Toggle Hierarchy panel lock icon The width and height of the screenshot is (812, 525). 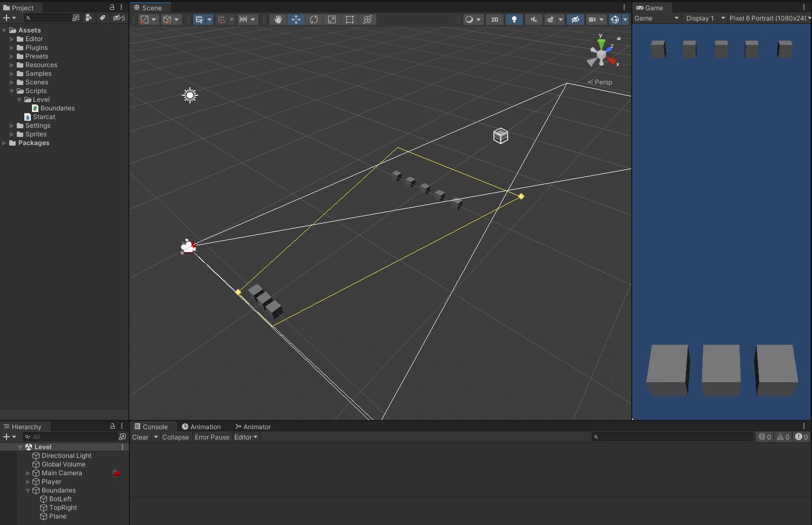point(113,426)
